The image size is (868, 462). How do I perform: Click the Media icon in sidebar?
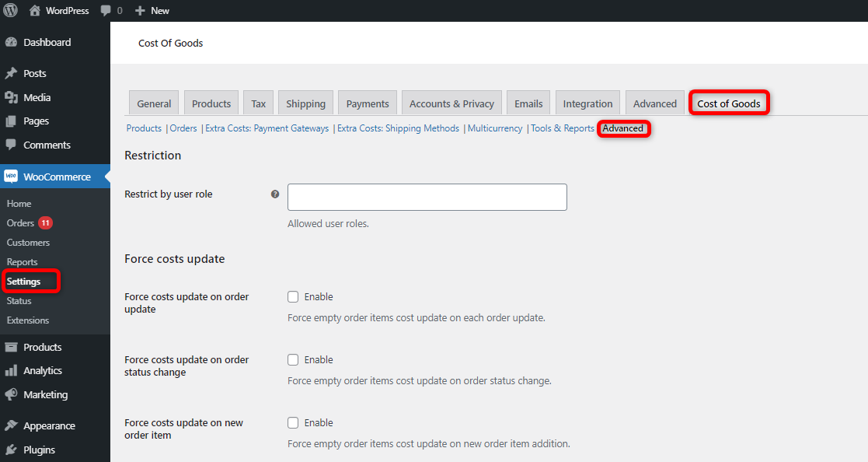pos(11,97)
